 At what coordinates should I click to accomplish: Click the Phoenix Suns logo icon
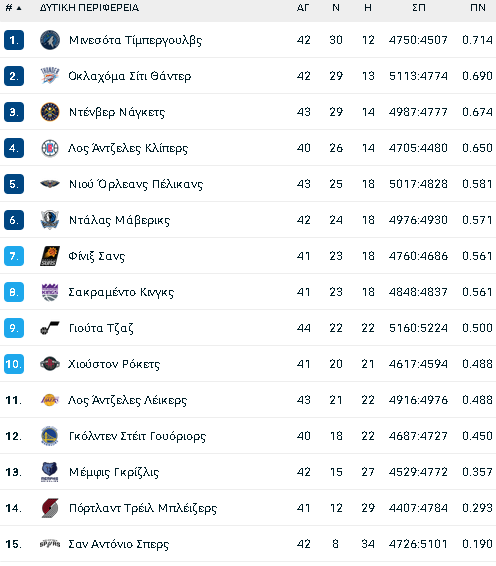click(50, 256)
